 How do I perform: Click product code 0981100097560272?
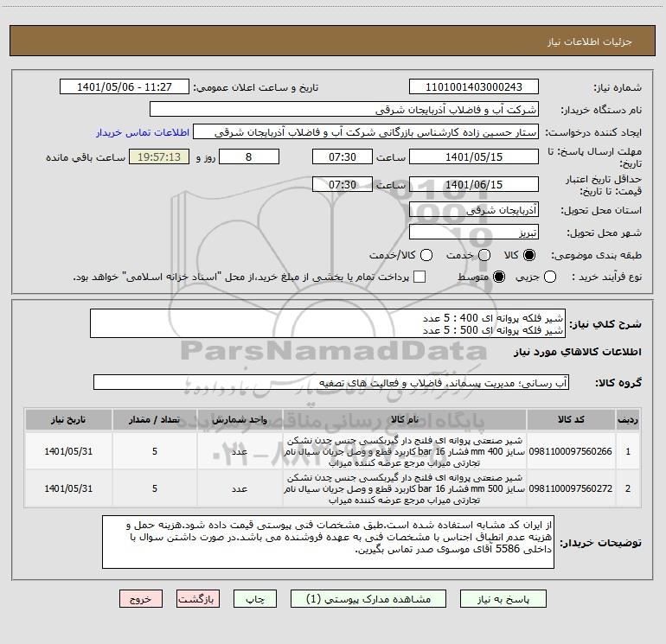click(571, 488)
